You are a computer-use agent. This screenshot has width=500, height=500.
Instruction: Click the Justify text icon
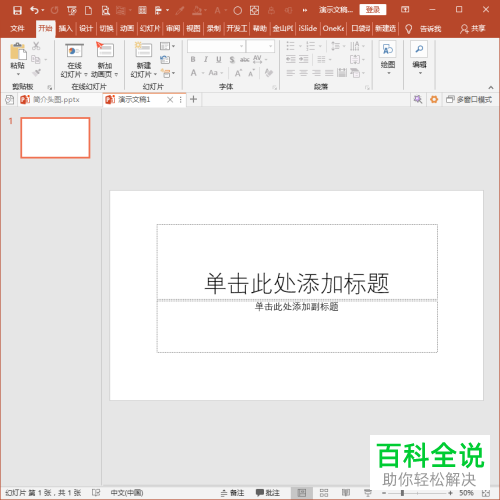tap(329, 73)
